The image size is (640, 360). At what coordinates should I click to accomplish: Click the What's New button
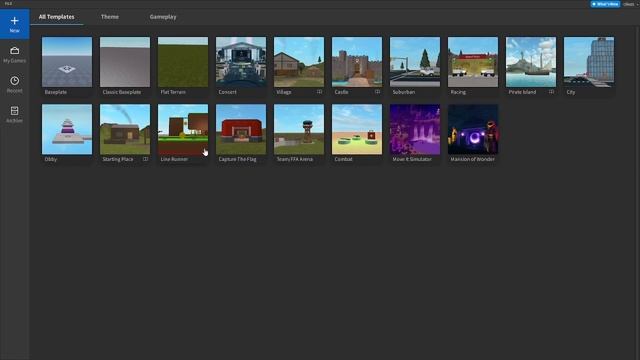point(605,4)
